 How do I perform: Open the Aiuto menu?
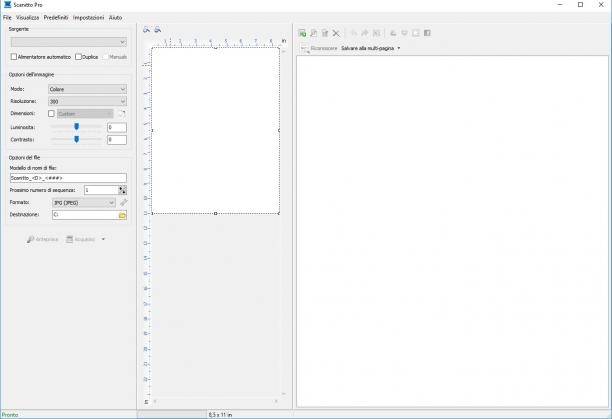tap(116, 18)
